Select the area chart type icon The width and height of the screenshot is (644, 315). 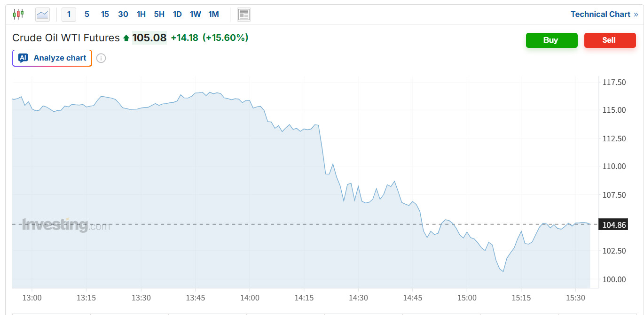point(42,15)
